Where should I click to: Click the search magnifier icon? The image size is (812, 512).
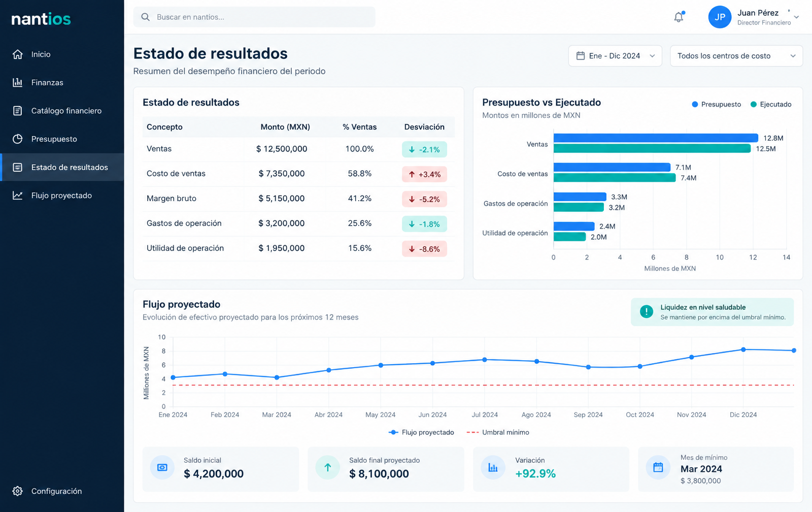pos(146,17)
